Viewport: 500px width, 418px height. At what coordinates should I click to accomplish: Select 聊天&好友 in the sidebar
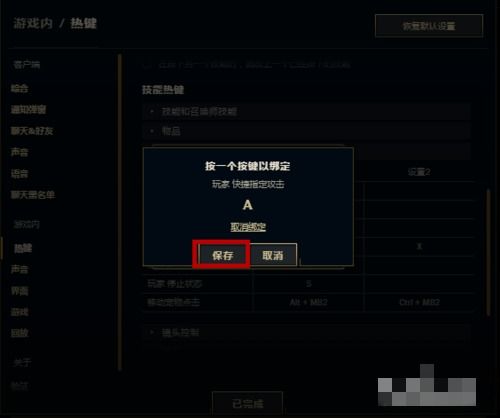tap(32, 131)
